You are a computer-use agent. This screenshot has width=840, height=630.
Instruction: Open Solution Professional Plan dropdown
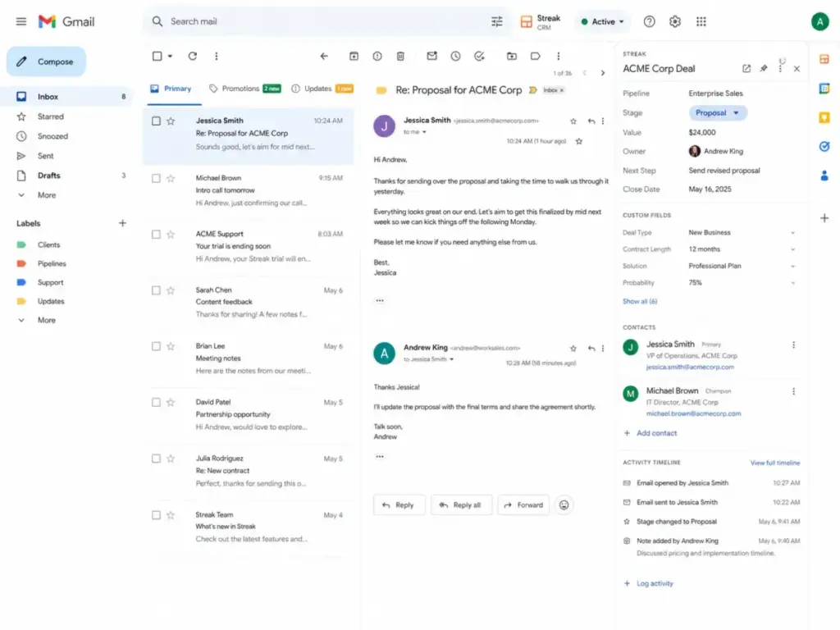click(793, 266)
